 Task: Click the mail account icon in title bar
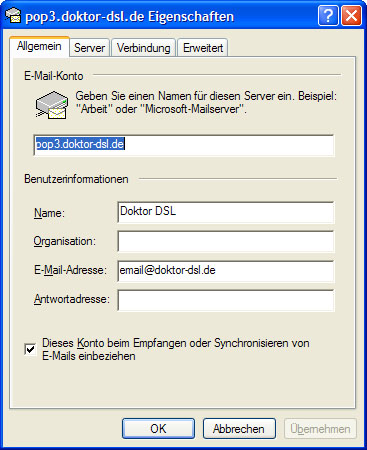[13, 15]
